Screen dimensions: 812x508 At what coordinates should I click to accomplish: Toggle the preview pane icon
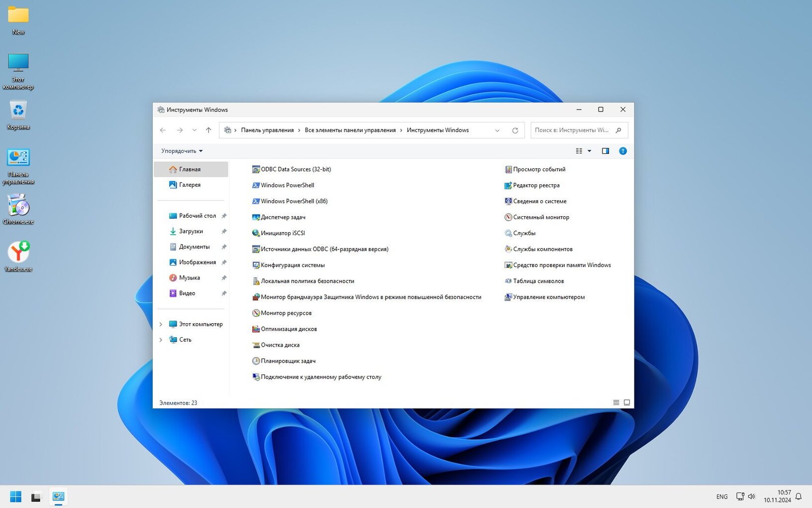[x=606, y=151]
